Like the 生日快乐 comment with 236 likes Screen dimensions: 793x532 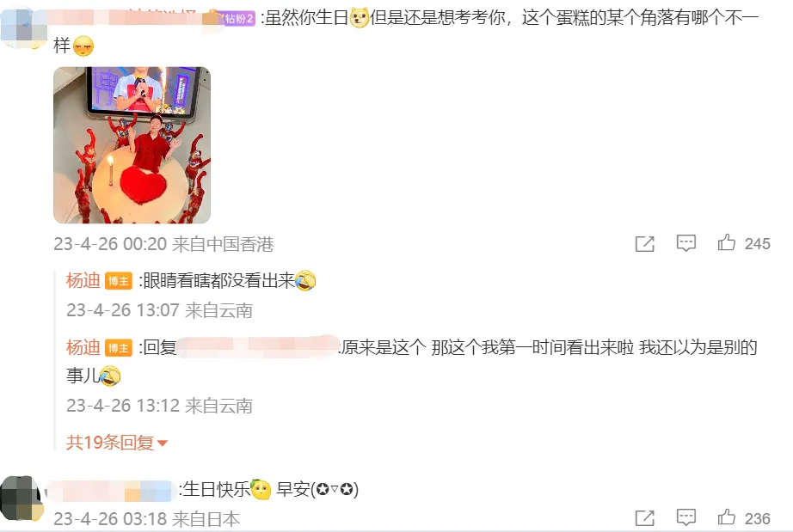tap(726, 517)
